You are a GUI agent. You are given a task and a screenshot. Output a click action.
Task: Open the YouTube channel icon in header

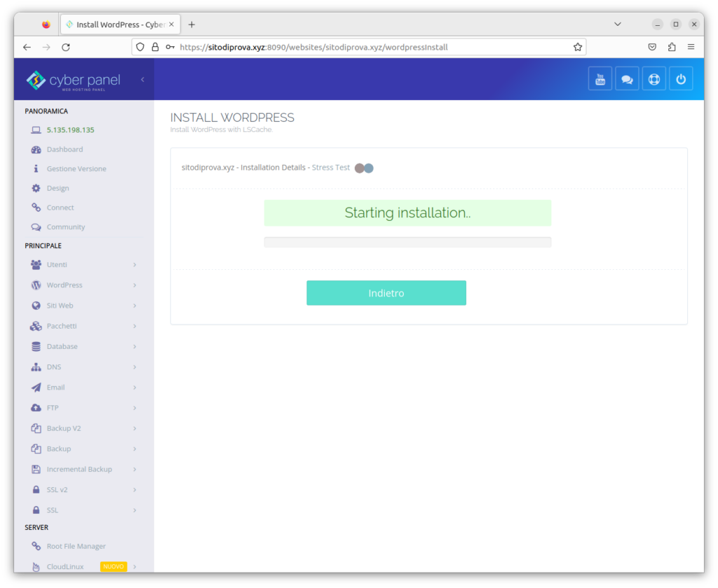600,79
